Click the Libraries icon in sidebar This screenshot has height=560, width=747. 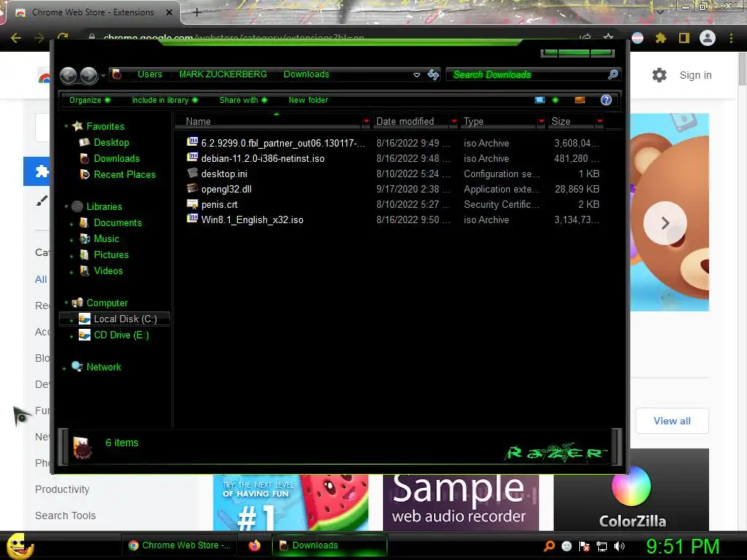coord(77,206)
